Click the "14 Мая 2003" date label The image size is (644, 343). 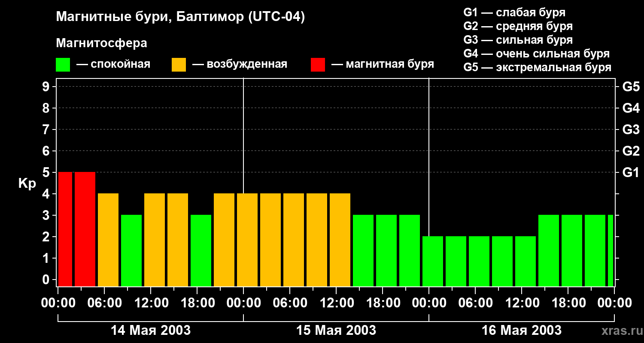click(151, 331)
